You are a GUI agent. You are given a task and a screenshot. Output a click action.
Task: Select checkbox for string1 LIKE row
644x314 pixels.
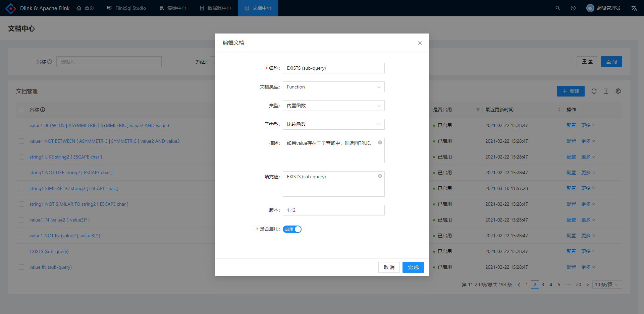coord(21,157)
